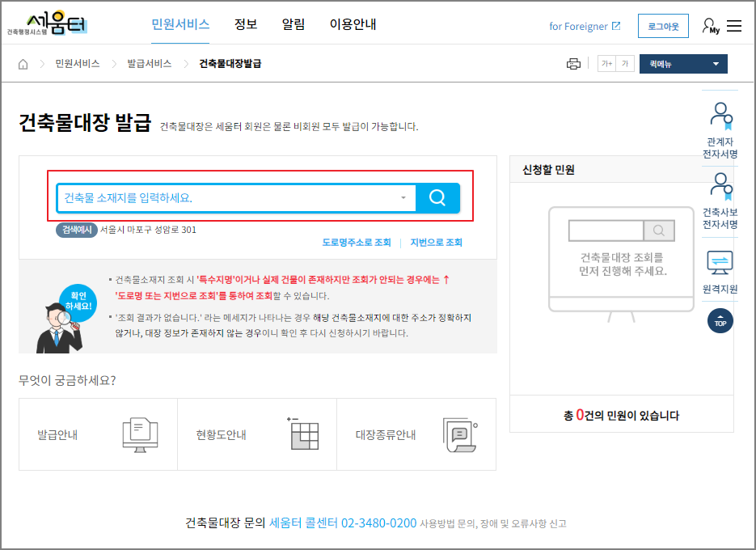Click the 로그아웃 button

point(663,25)
